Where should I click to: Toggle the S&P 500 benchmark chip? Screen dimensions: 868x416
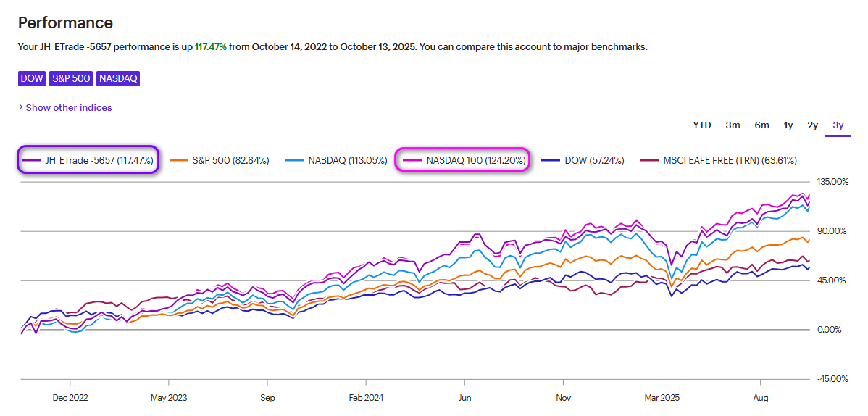pos(71,78)
